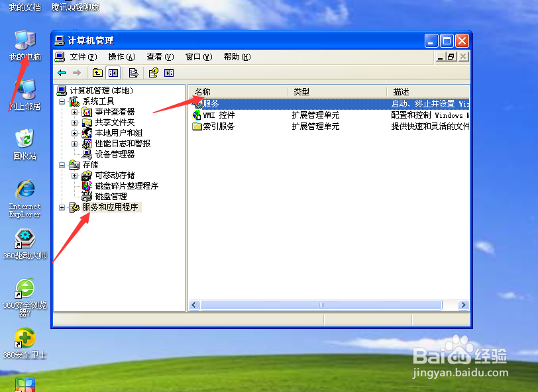Viewport: 538px width, 392px height.
Task: Click the WMI 控件 list icon
Action: coord(197,115)
